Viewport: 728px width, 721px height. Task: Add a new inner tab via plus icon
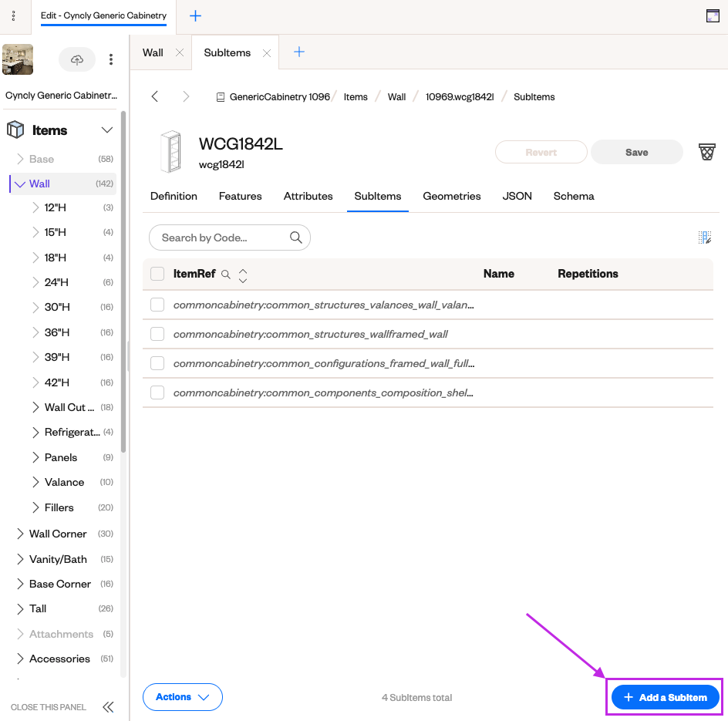[x=299, y=52]
